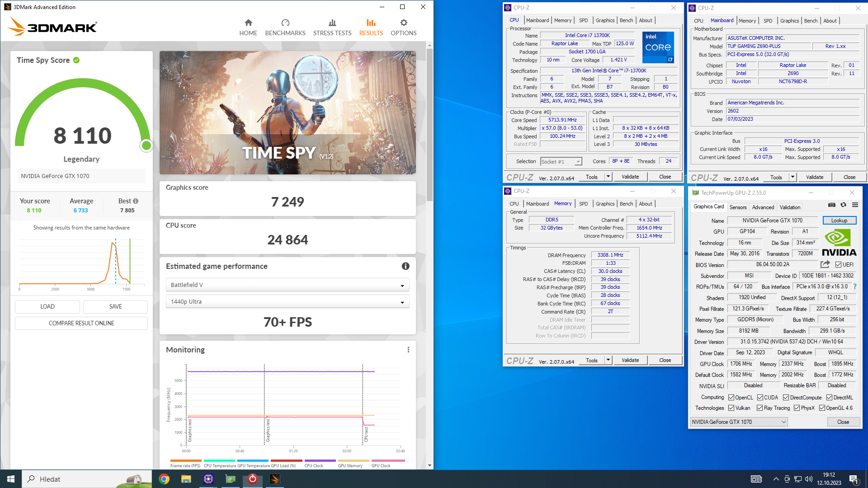Toggle the DirectCompute checkbox in GPU-Z
This screenshot has height=488, width=868.
pyautogui.click(x=786, y=398)
